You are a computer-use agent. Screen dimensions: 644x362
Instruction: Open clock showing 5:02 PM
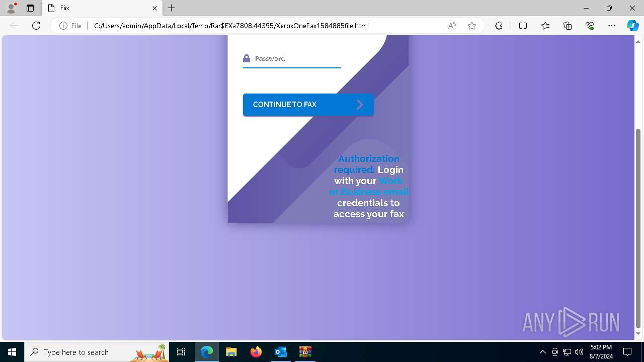(601, 352)
